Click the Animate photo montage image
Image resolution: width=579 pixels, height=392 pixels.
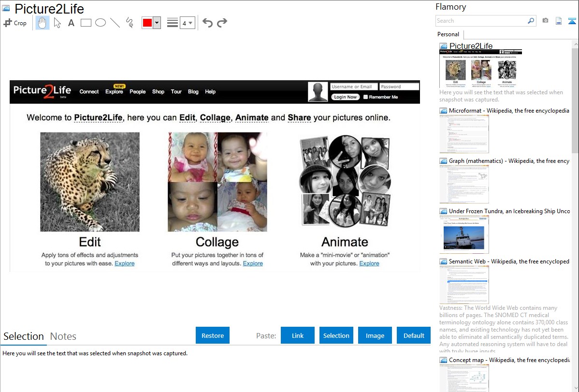tap(345, 181)
